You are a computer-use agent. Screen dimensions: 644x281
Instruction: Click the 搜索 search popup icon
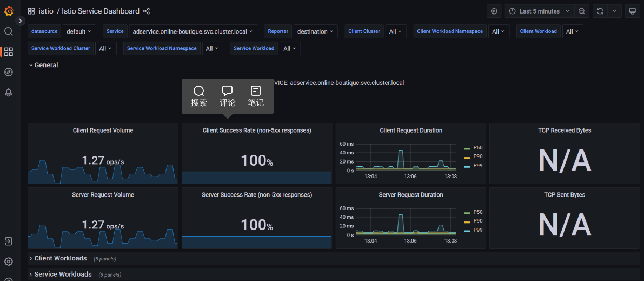[x=199, y=96]
